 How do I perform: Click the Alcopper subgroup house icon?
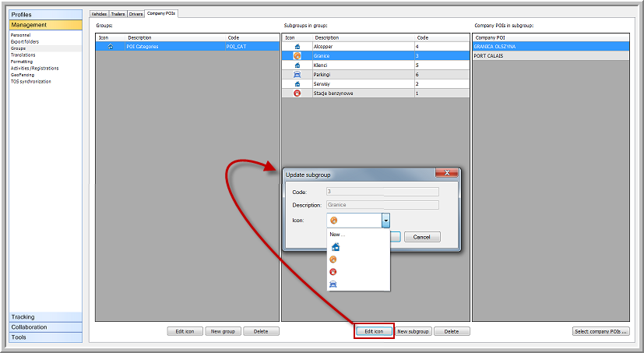297,47
